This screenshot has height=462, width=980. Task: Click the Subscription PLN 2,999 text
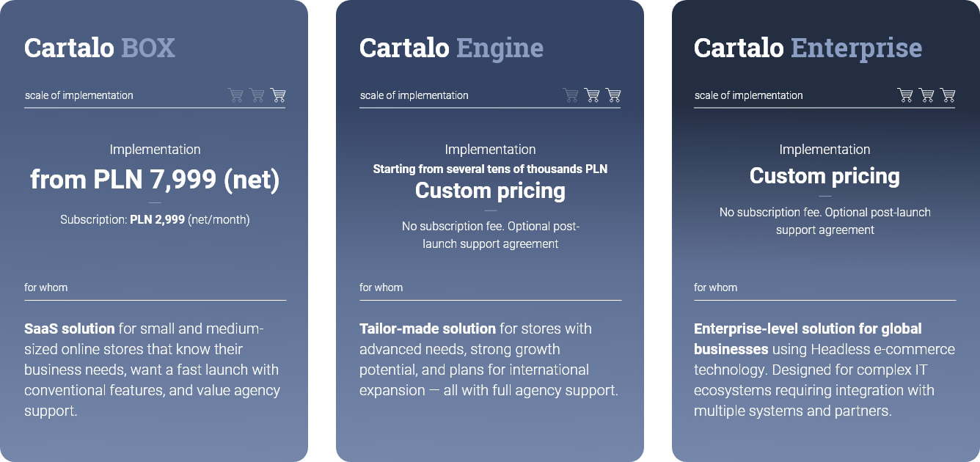point(155,219)
